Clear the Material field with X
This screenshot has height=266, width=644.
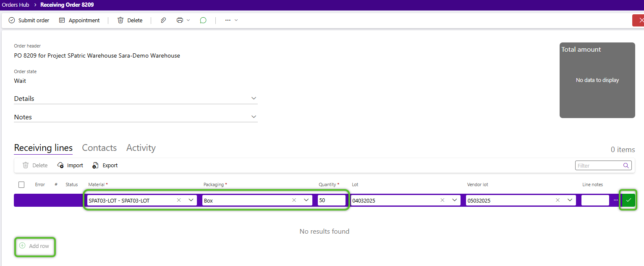pyautogui.click(x=179, y=200)
